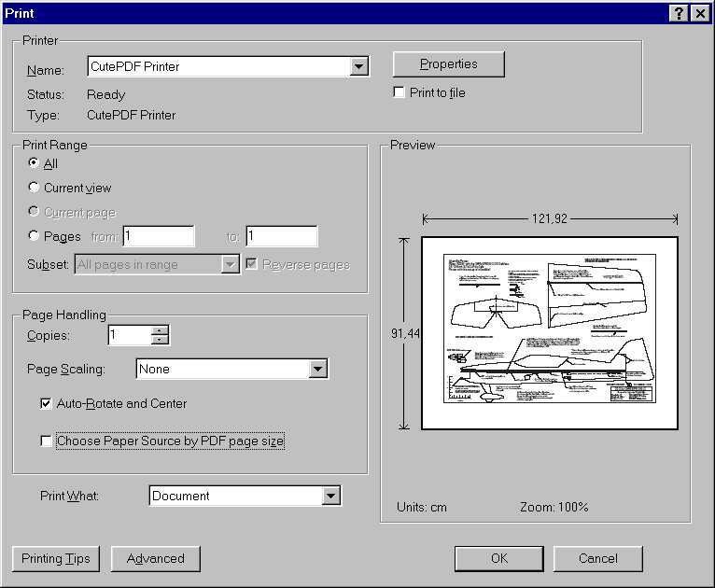Viewport: 715px width, 588px height.
Task: Open the Print What dropdown
Action: pyautogui.click(x=331, y=496)
